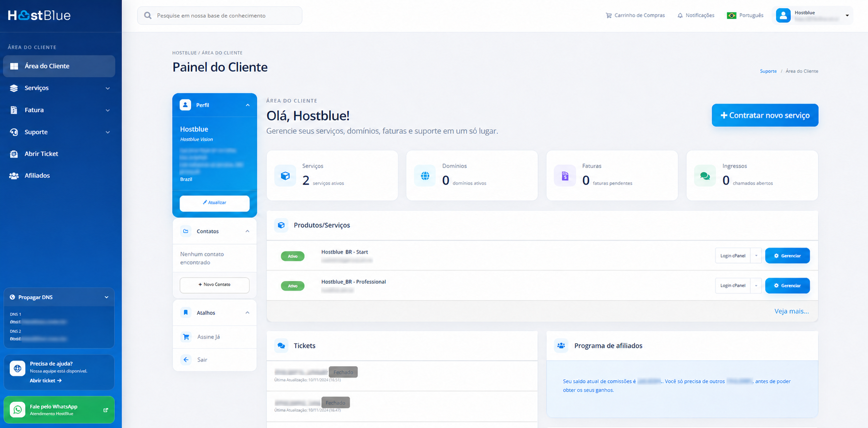
Task: Open the account dropdown arrow in header
Action: pos(847,16)
